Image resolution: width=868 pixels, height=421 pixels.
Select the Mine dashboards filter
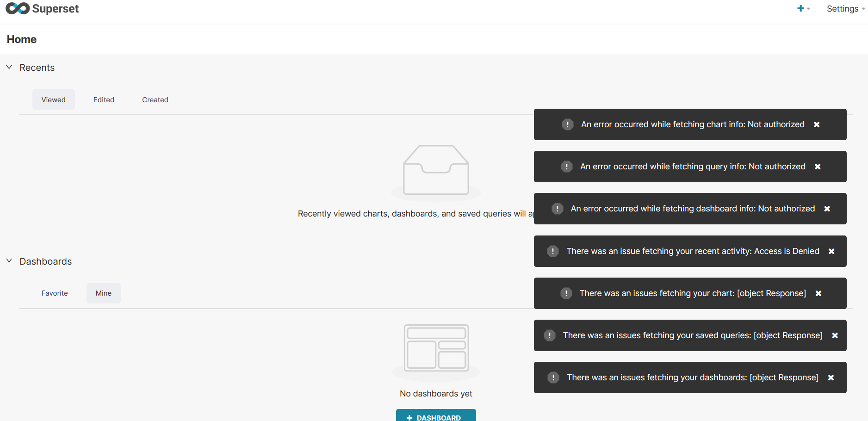pyautogui.click(x=103, y=293)
